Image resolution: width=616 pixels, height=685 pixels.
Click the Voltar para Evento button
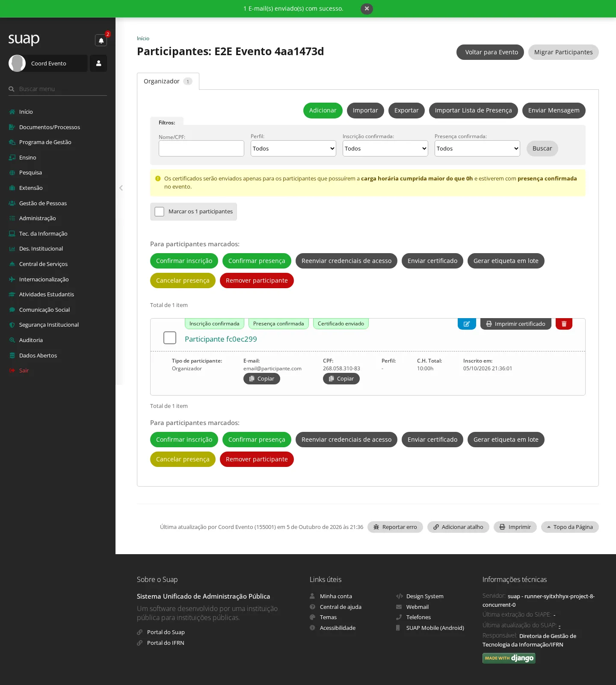tap(490, 52)
